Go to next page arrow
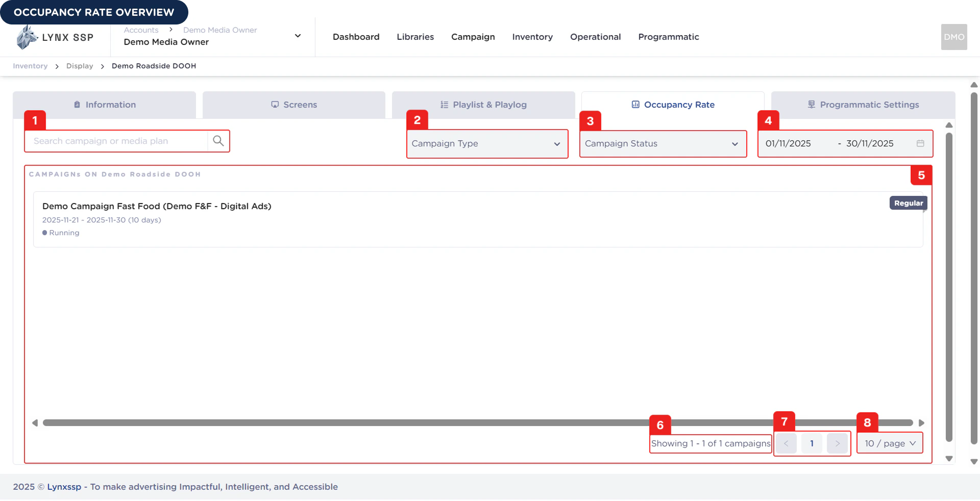The height and width of the screenshot is (501, 980). pyautogui.click(x=837, y=443)
